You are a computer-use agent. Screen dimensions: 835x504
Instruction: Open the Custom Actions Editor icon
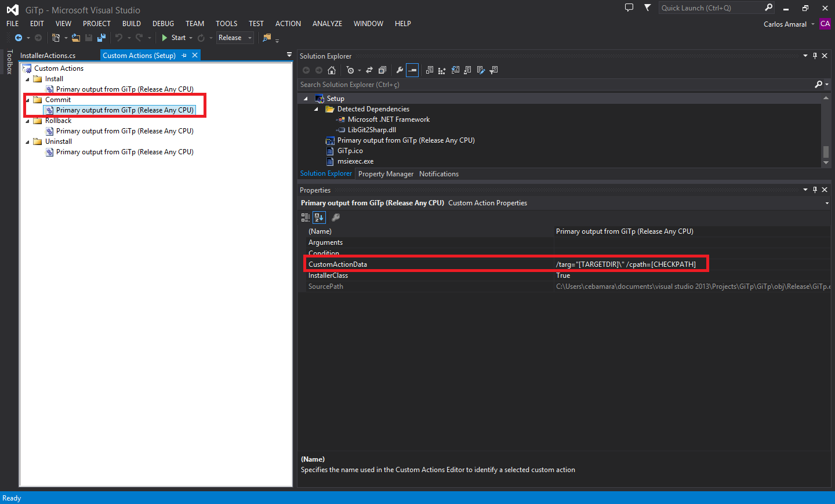click(481, 70)
